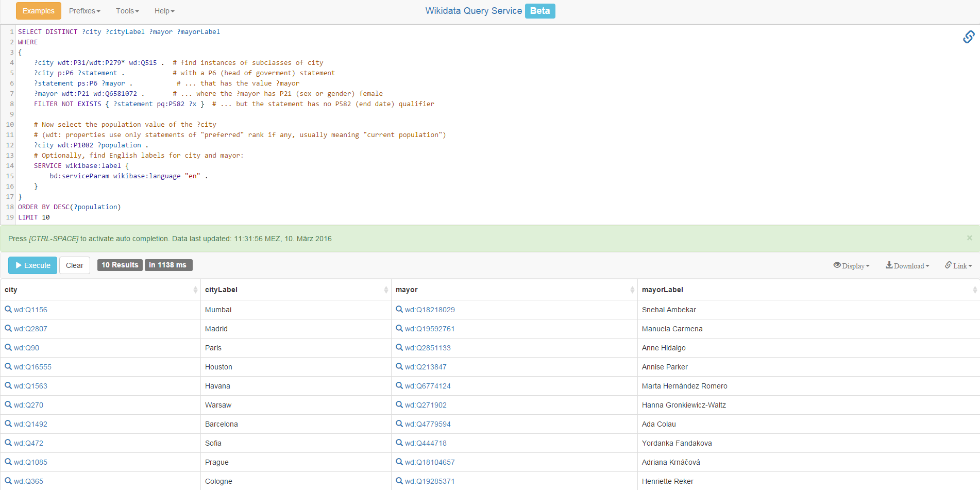980x490 pixels.
Task: Open the Display dropdown
Action: 851,265
